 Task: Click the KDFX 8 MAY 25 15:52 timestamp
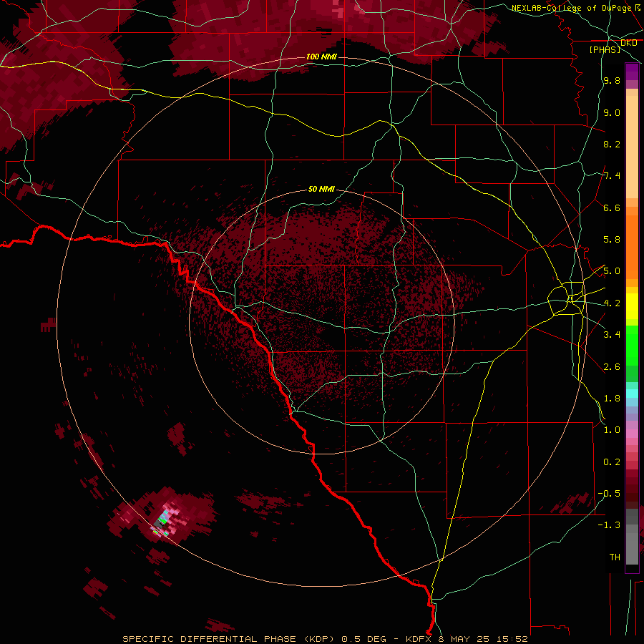point(467,639)
